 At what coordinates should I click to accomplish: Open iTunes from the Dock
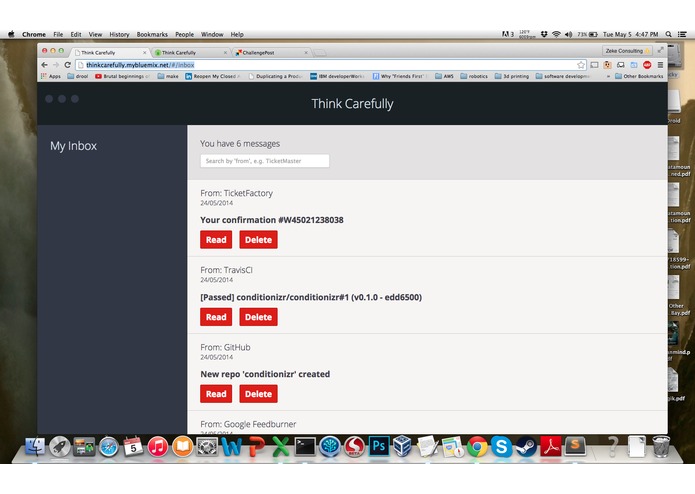click(x=157, y=447)
